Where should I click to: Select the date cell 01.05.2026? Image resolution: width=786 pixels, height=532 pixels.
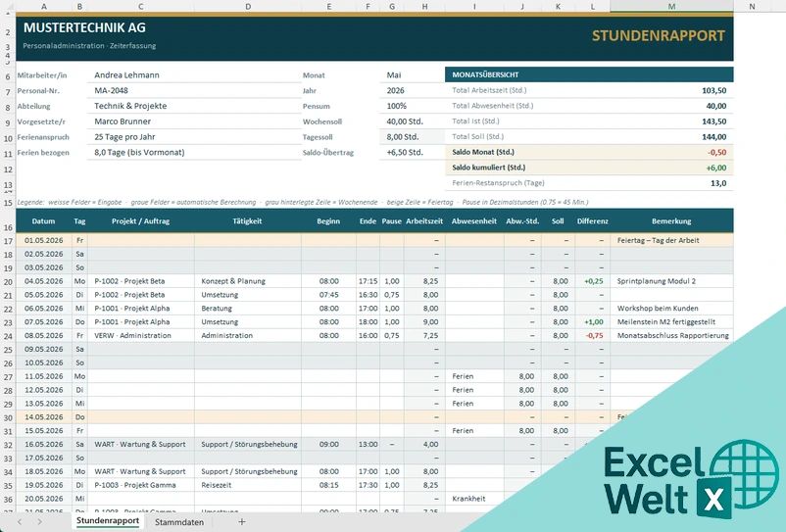(44, 240)
